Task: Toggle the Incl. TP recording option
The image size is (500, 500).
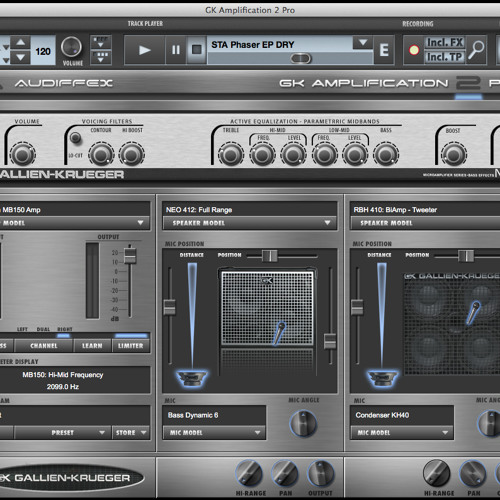Action: click(445, 57)
